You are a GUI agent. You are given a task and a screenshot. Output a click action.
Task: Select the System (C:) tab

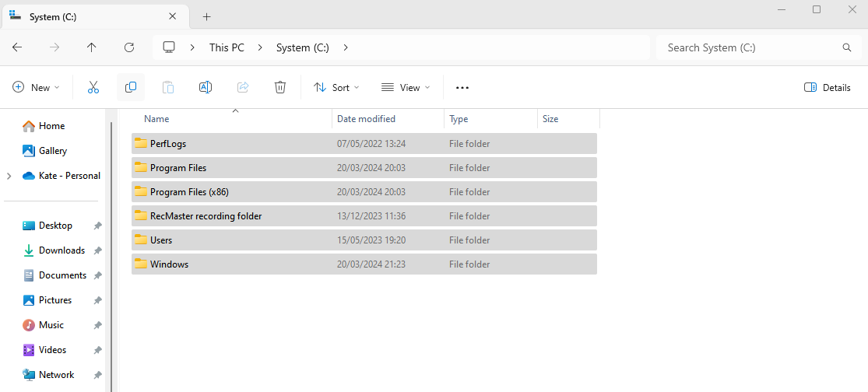(86, 16)
